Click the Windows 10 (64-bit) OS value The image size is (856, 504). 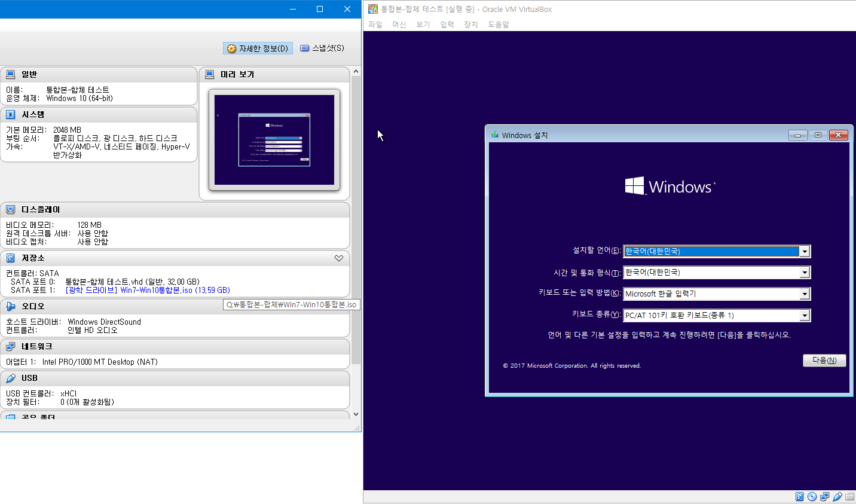point(80,98)
